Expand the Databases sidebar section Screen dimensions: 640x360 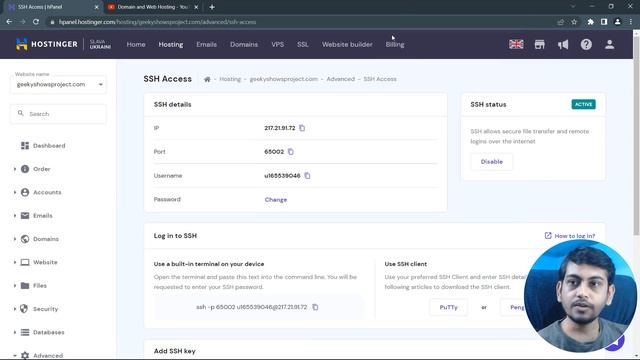(x=15, y=332)
